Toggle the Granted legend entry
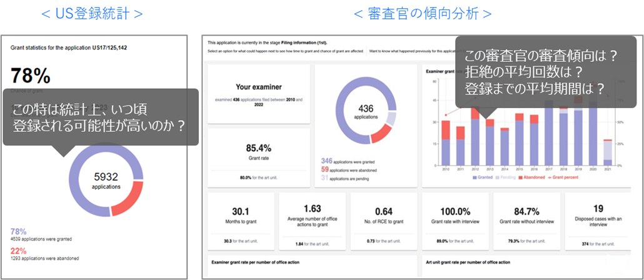The width and height of the screenshot is (644, 280). (482, 177)
